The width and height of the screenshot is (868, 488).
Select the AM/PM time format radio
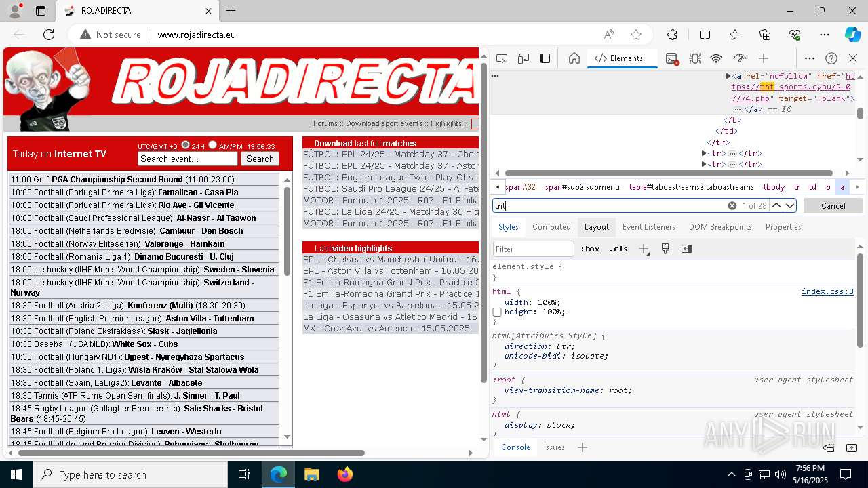coord(212,145)
